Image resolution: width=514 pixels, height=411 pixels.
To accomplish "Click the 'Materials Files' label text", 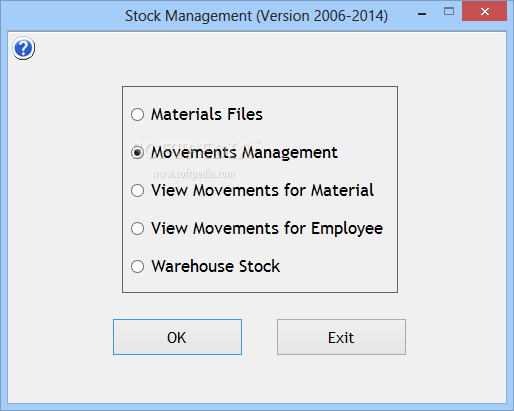I will (207, 114).
